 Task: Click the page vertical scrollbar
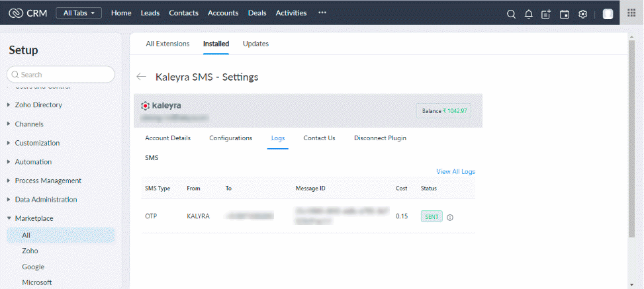(x=631, y=139)
